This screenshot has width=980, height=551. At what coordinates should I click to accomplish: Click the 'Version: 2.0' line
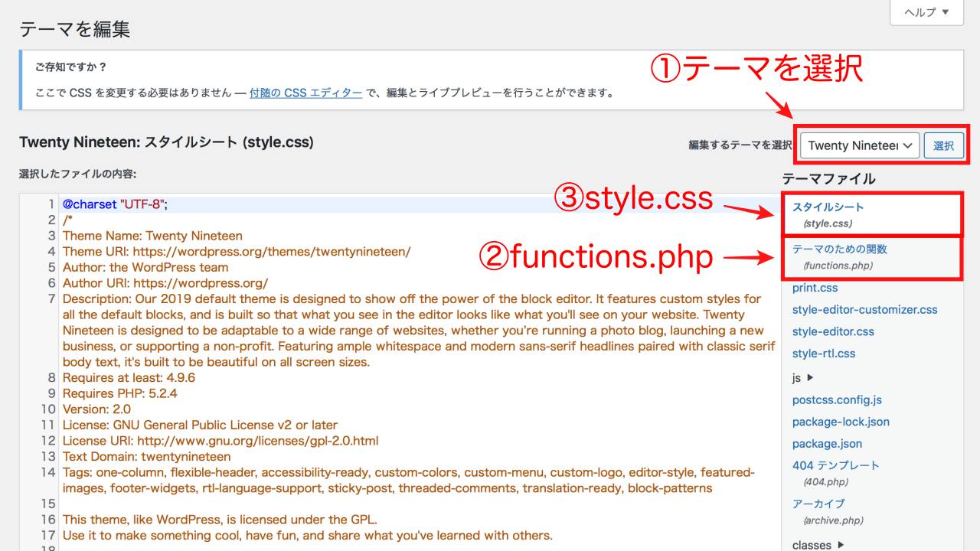coord(96,409)
